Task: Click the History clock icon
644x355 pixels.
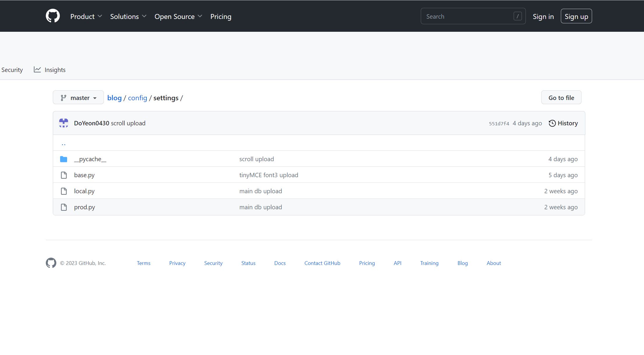Action: point(552,123)
